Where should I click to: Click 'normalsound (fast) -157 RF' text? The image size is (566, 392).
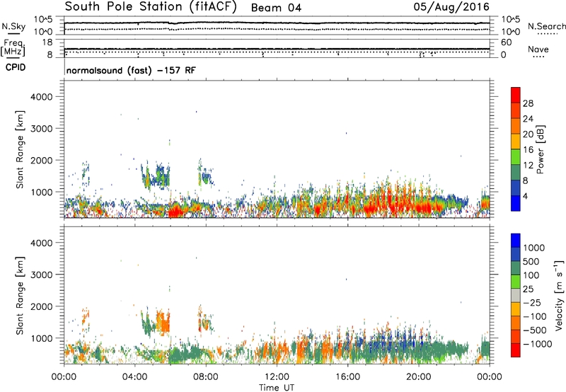click(131, 70)
